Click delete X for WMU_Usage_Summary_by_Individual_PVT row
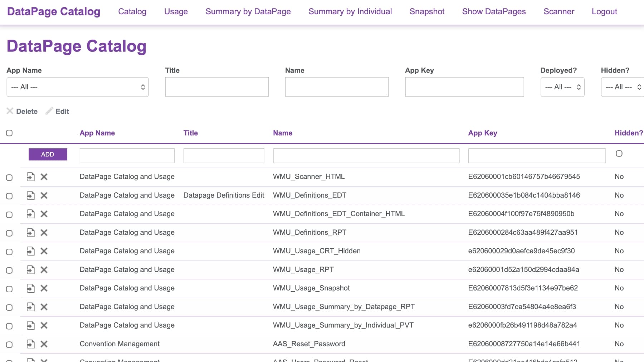 pos(44,325)
